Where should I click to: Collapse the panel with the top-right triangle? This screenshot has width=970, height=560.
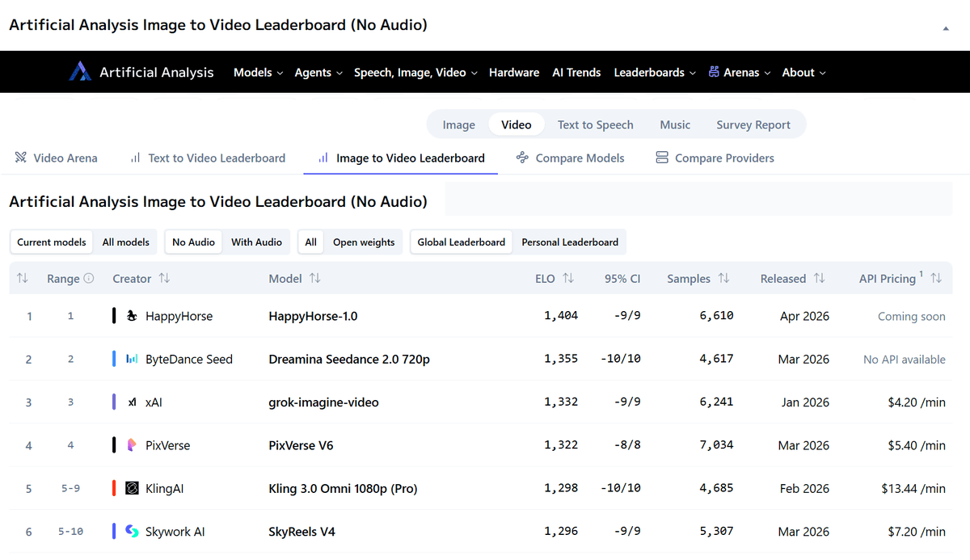pos(946,28)
